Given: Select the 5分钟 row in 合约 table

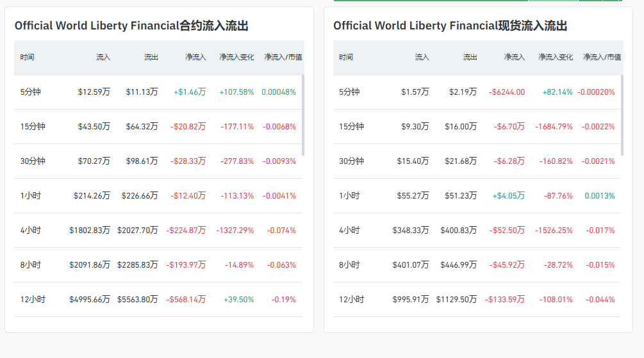Looking at the screenshot, I should 30,92.
